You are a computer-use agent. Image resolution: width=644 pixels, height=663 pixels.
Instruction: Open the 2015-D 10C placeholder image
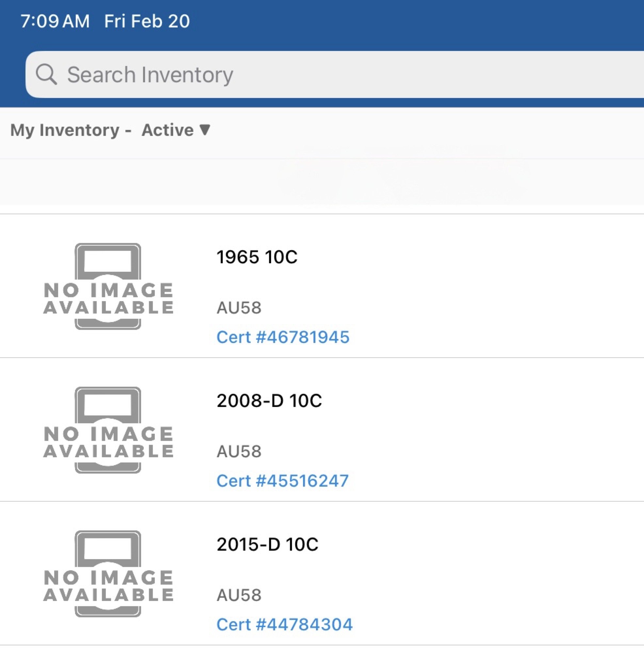point(108,574)
